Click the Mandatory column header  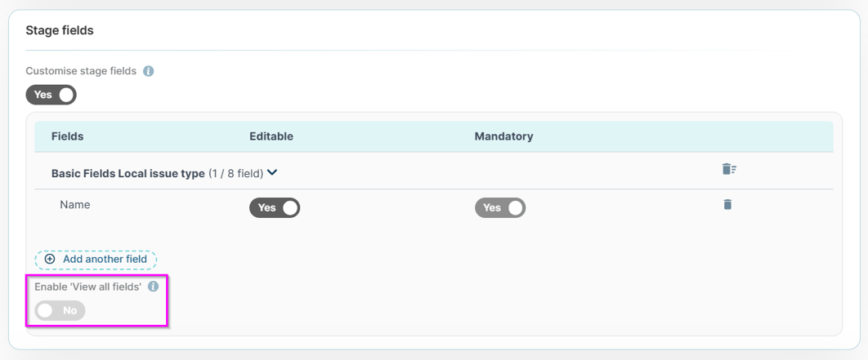pyautogui.click(x=503, y=136)
